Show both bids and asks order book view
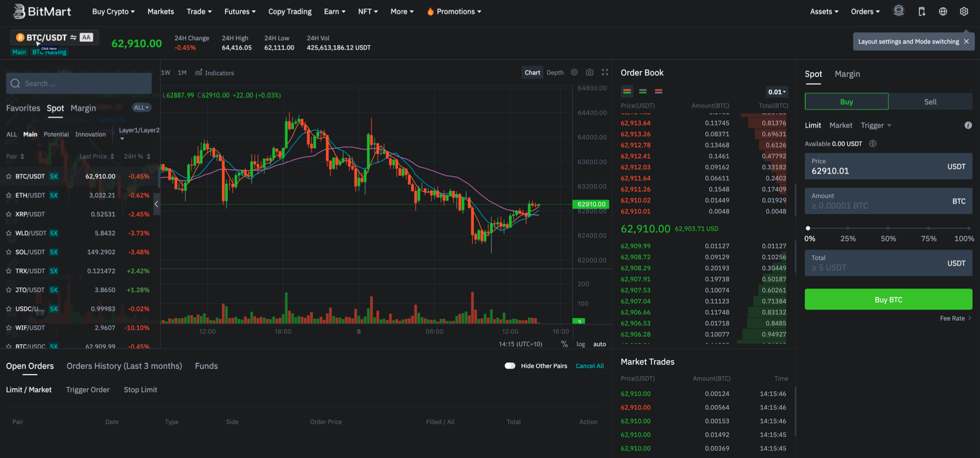This screenshot has height=458, width=980. tap(627, 91)
